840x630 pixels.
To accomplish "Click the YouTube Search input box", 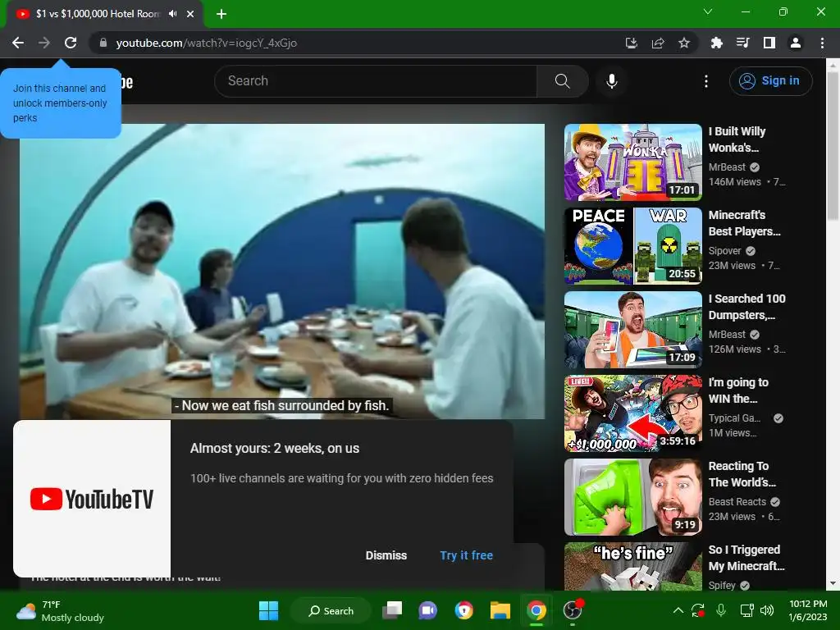I will pyautogui.click(x=376, y=81).
